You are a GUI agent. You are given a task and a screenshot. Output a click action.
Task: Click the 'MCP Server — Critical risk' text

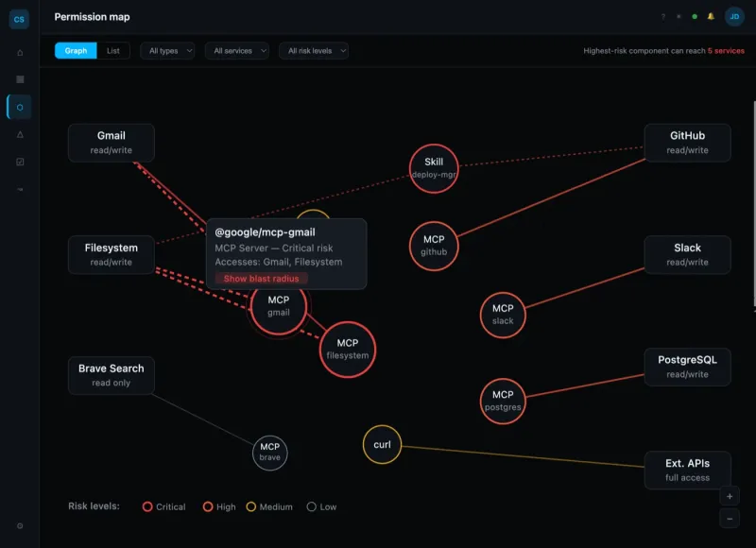point(273,248)
